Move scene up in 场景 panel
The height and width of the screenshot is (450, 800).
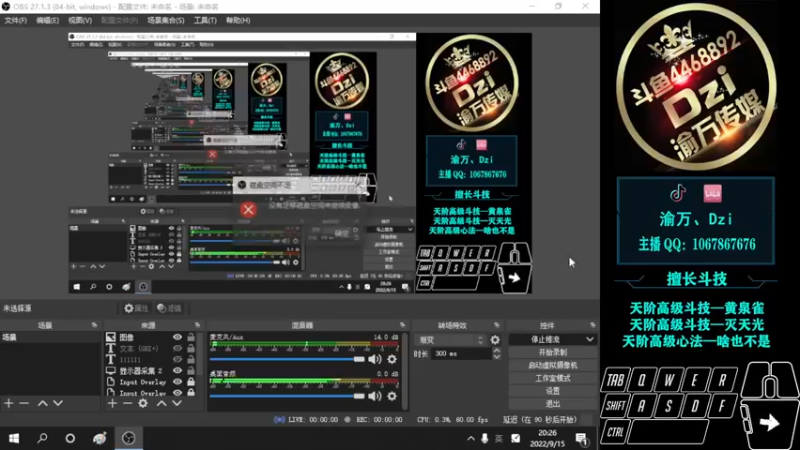pyautogui.click(x=43, y=404)
